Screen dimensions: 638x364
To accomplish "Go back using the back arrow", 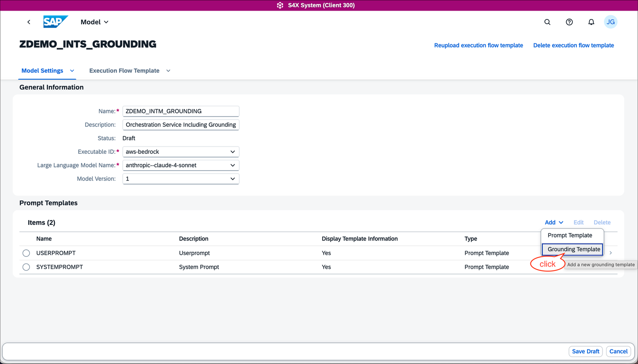I will coord(29,22).
